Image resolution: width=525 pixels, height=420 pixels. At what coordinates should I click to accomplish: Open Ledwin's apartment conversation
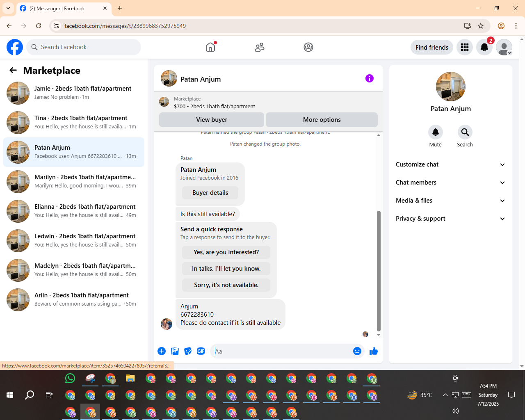pos(74,241)
